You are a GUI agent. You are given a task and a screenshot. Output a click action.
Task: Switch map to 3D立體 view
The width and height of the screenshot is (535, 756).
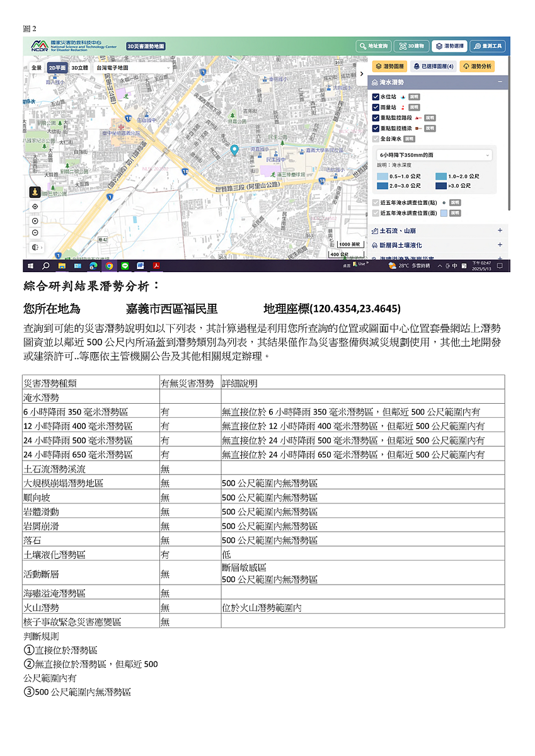coord(79,67)
